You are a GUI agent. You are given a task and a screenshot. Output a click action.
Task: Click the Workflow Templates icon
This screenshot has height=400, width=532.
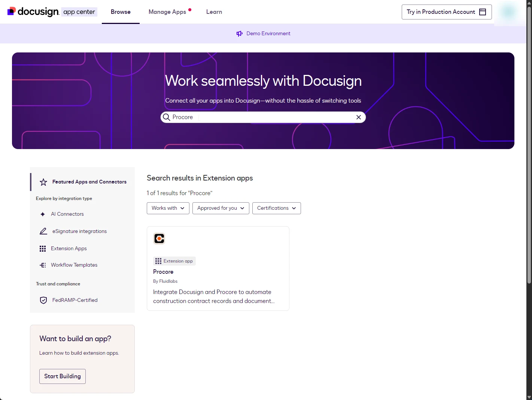point(43,265)
